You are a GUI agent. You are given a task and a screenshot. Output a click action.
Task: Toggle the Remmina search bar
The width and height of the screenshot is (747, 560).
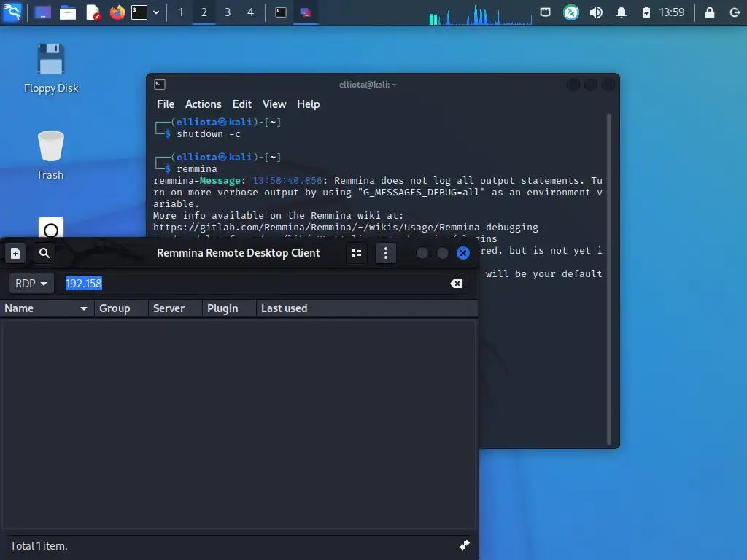44,253
